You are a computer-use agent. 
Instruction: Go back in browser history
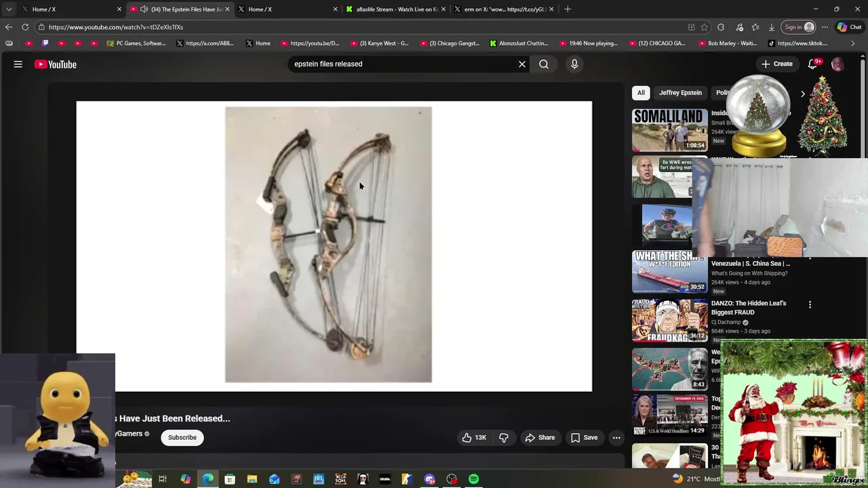pos(9,27)
